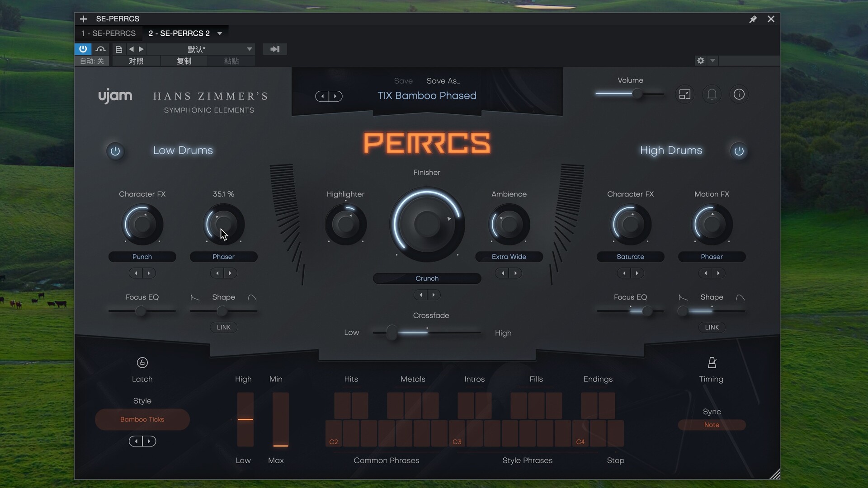Open High Drums Phaser Motion FX selector
Viewport: 868px width, 488px height.
[712, 257]
